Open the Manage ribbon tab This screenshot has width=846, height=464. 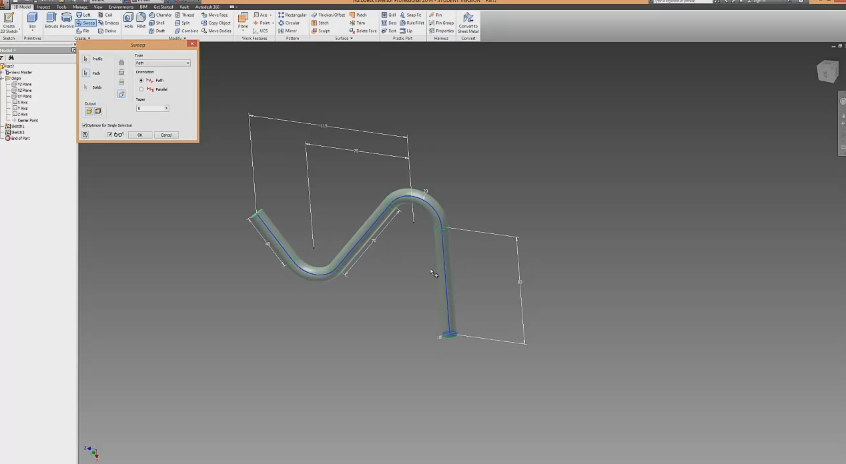click(x=80, y=7)
